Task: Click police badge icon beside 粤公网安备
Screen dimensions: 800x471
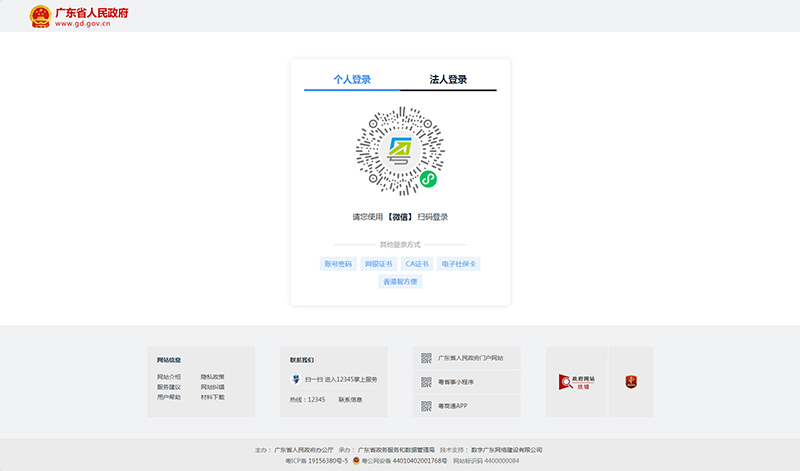Action: pyautogui.click(x=357, y=461)
